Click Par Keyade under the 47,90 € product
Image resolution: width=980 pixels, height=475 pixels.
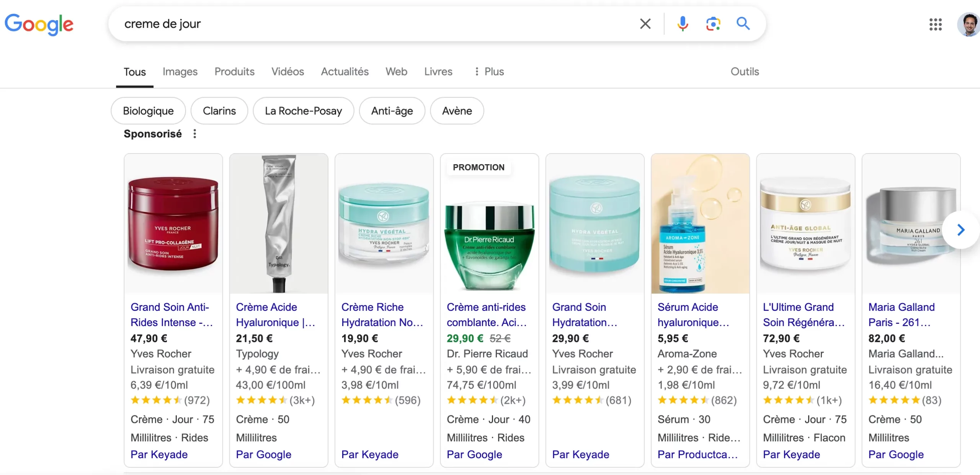(159, 454)
